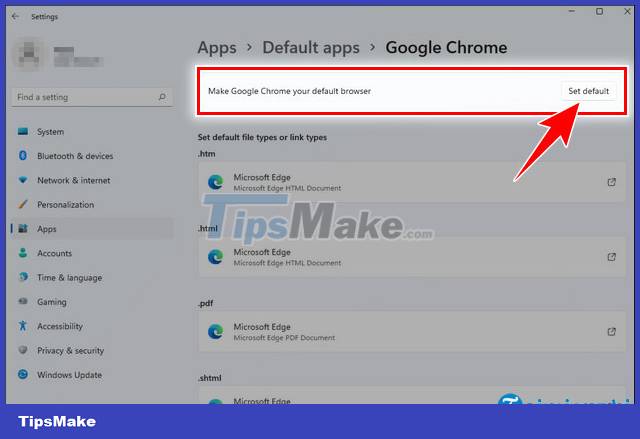Minimize the Settings window
This screenshot has width=640, height=439.
click(x=572, y=11)
